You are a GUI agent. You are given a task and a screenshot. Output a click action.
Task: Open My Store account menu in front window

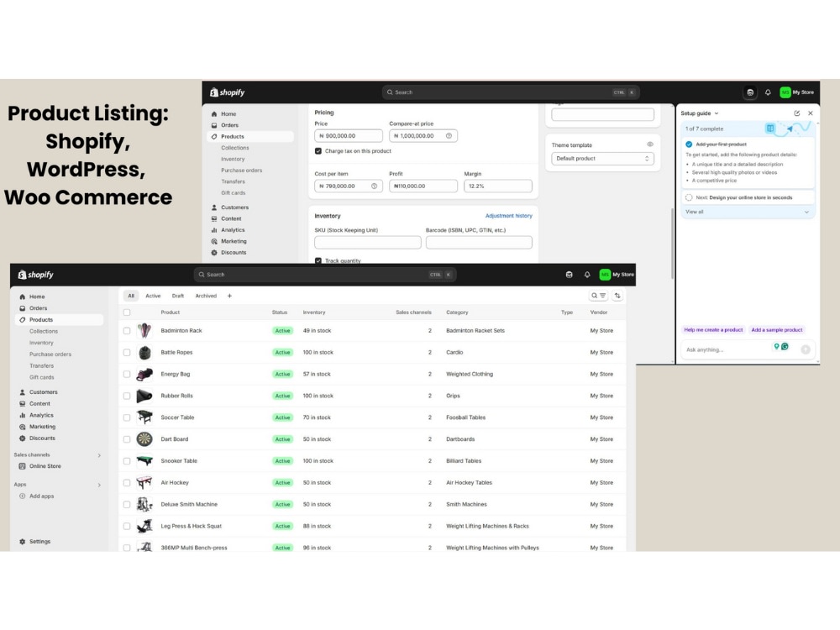(x=617, y=275)
